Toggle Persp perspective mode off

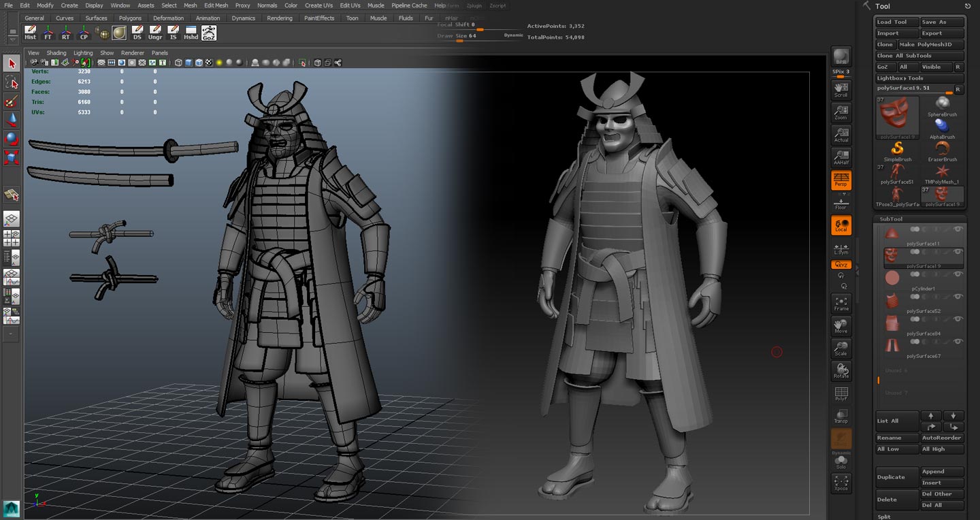coord(841,180)
